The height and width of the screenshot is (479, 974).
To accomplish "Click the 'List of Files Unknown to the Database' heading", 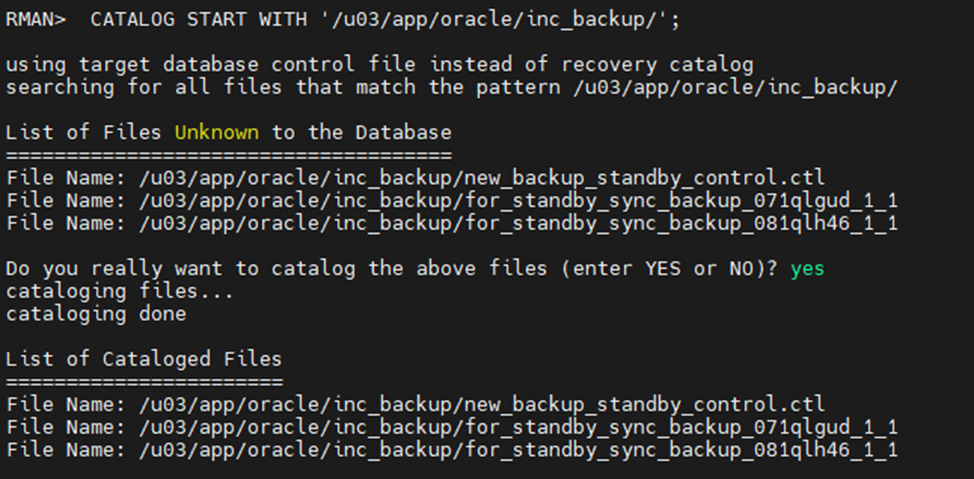I will coord(228,132).
